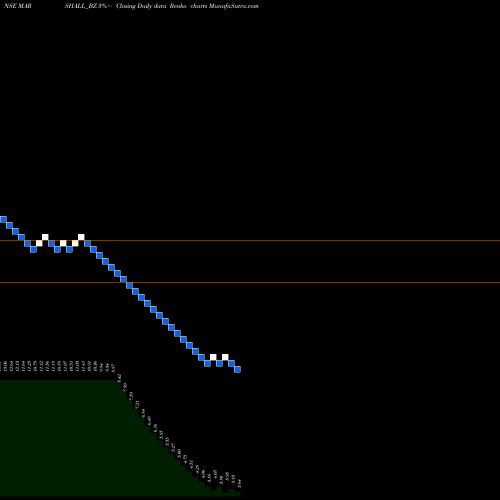Click the '8.42' price label at the slope start

[x=119, y=378]
